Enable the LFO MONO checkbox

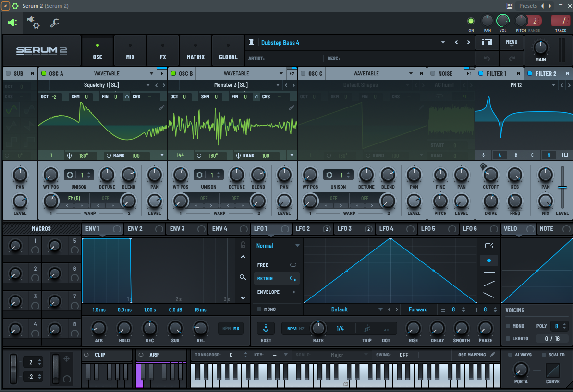(x=259, y=309)
